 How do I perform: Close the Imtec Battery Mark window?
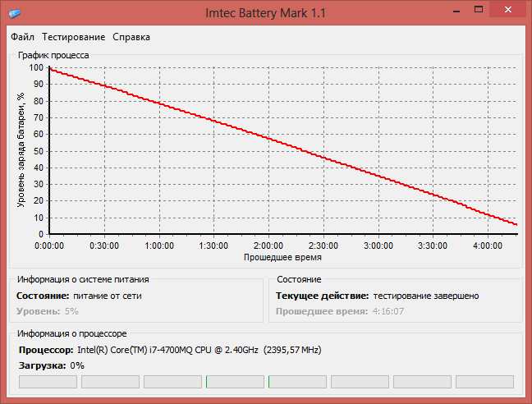click(x=508, y=10)
